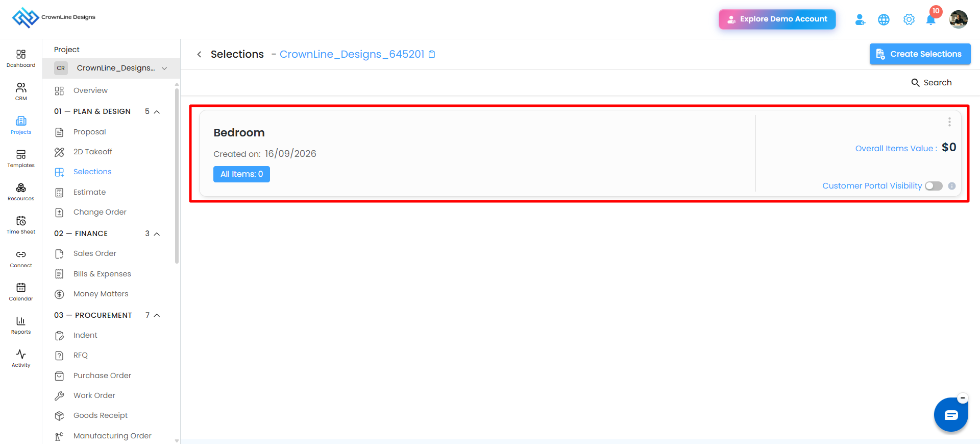Go to Resources in left sidebar
This screenshot has width=980, height=444.
click(21, 192)
